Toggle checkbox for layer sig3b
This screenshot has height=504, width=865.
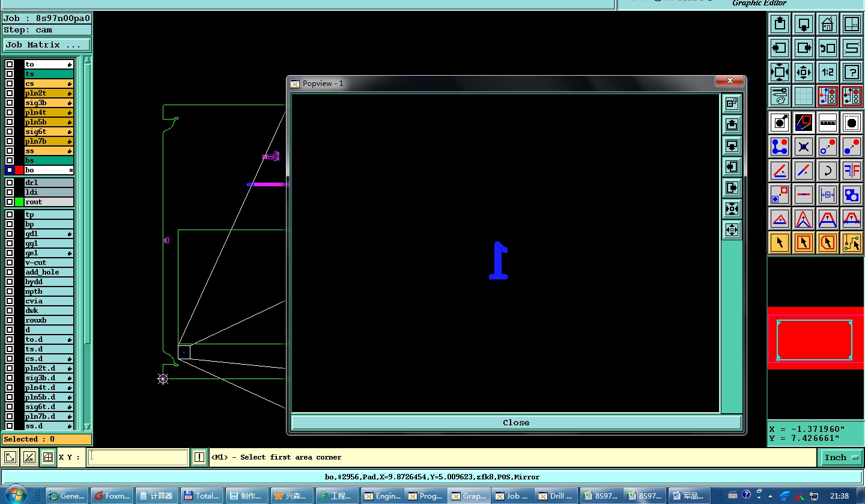(x=10, y=103)
